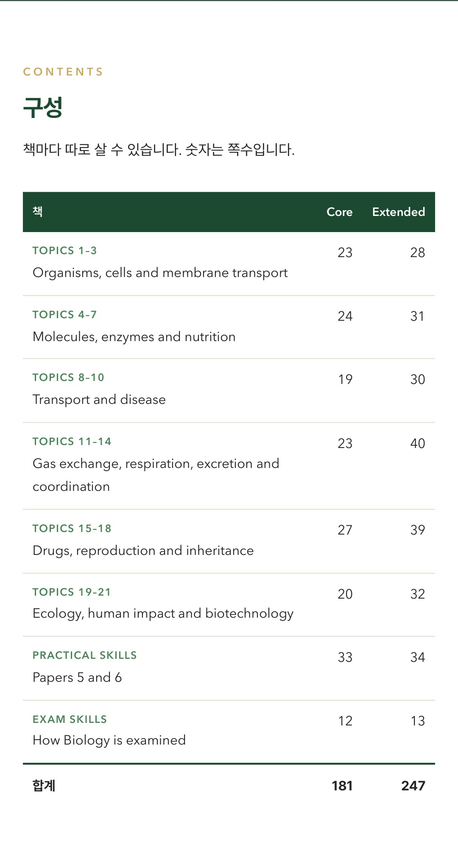Select How Biology is examined title

pos(109,740)
